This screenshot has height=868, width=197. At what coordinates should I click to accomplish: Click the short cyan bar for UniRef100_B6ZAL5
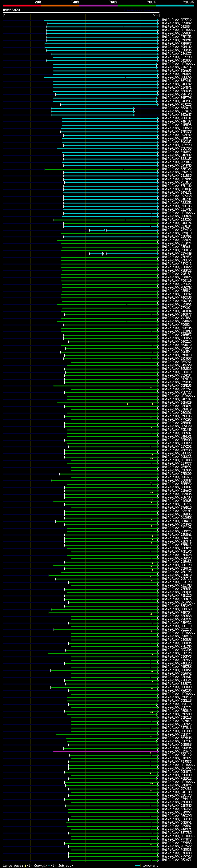(x=93, y=108)
